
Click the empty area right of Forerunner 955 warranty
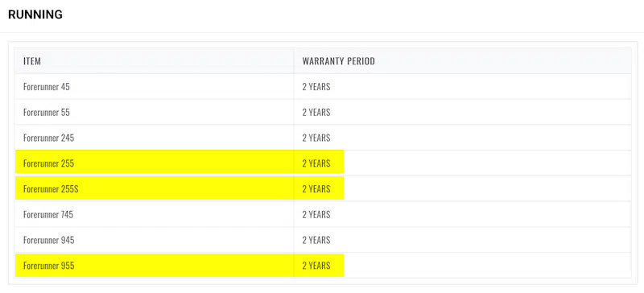click(x=487, y=266)
